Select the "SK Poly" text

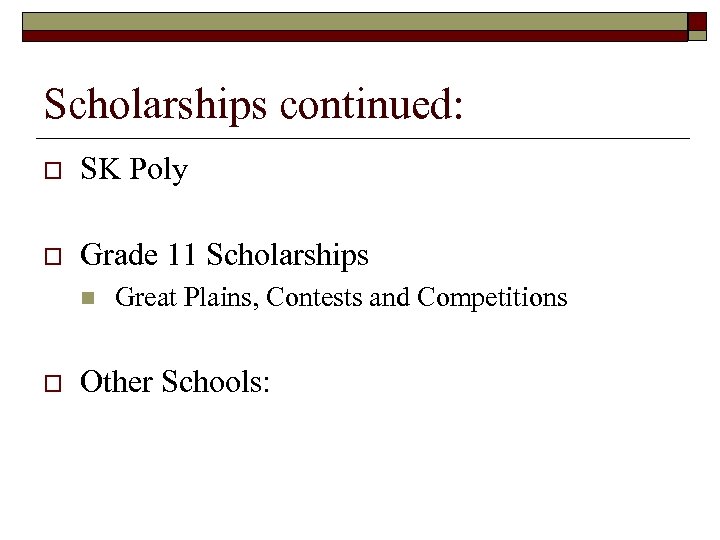coord(133,171)
